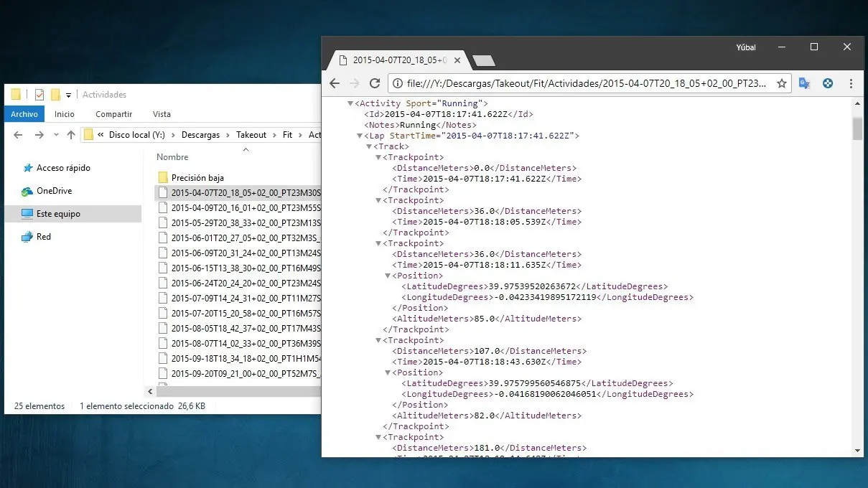Select file 2015-08-07T14_02_33+02_00_PT36M39S
Image resolution: width=868 pixels, height=488 pixels.
[238, 343]
